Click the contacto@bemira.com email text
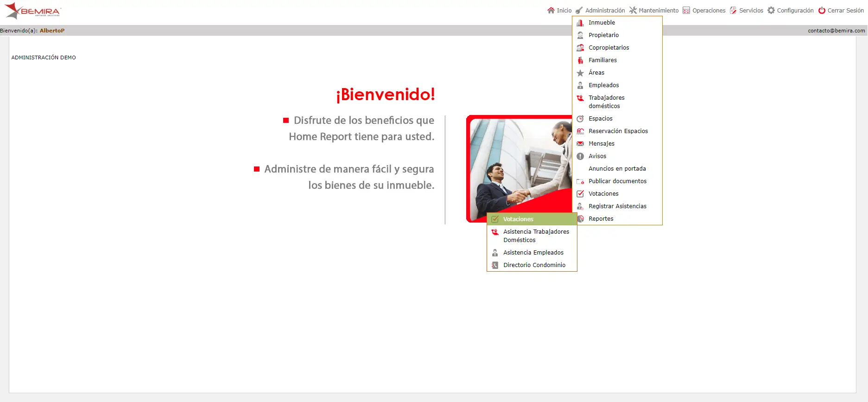This screenshot has width=868, height=402. (x=836, y=31)
